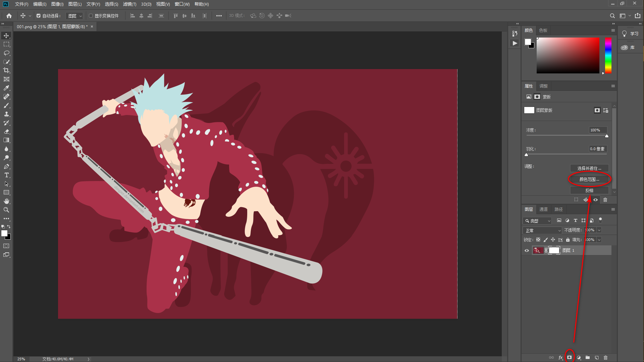This screenshot has height=362, width=644.
Task: Switch to the 色板 tab
Action: 543,31
